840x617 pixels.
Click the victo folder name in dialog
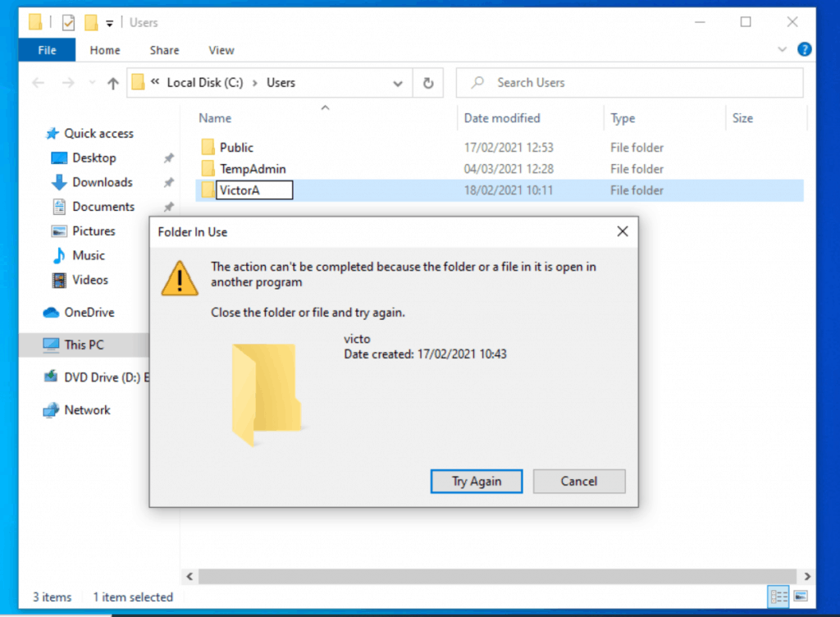(x=357, y=339)
